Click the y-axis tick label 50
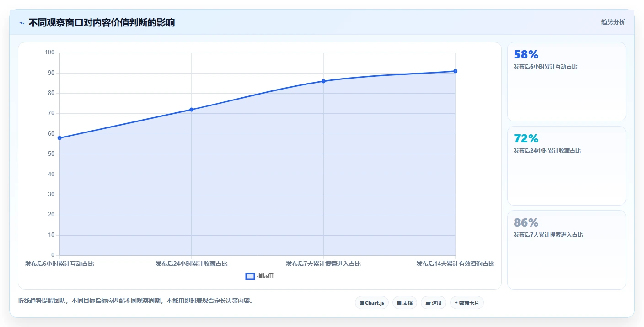 pos(51,154)
